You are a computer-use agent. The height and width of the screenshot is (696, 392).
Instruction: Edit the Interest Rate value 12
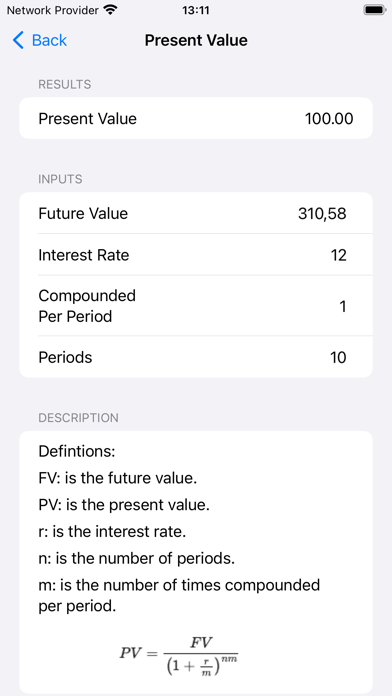point(338,255)
